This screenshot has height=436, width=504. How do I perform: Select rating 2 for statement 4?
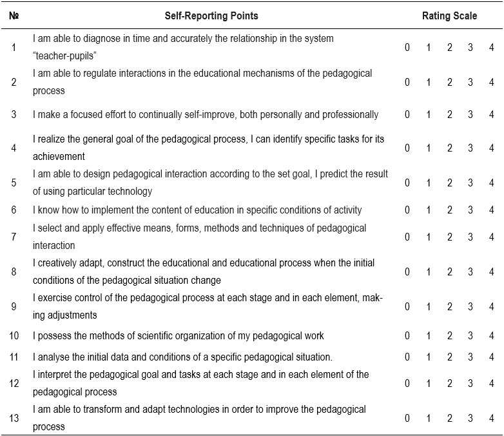[450, 148]
